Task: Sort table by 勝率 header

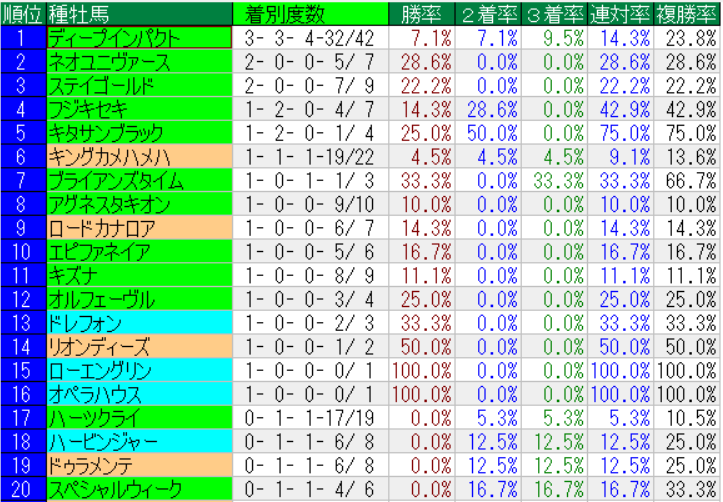Action: pyautogui.click(x=419, y=14)
